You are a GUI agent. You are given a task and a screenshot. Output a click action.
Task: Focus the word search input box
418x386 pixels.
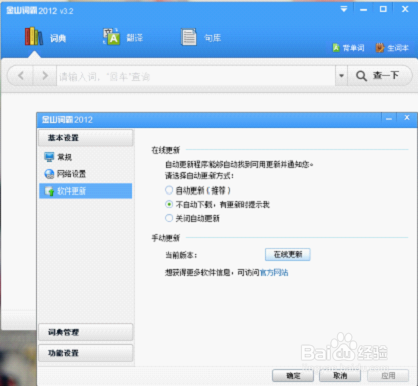click(196, 76)
